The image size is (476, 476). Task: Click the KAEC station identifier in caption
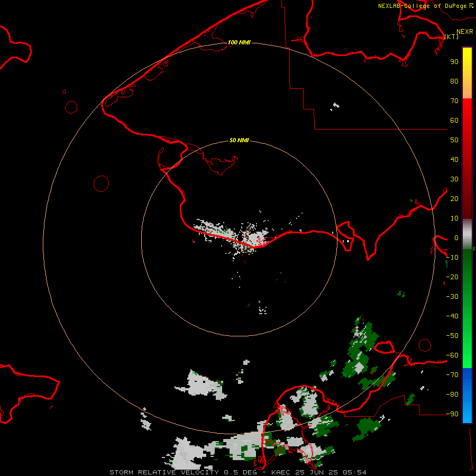[281, 472]
